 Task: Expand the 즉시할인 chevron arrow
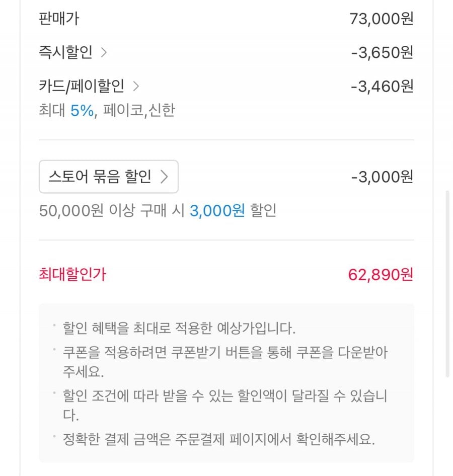coord(104,52)
